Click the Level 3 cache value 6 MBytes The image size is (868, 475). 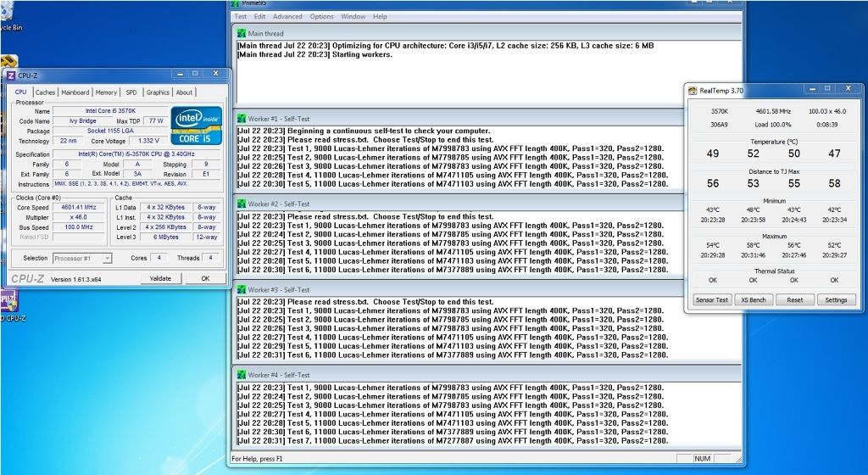[166, 237]
